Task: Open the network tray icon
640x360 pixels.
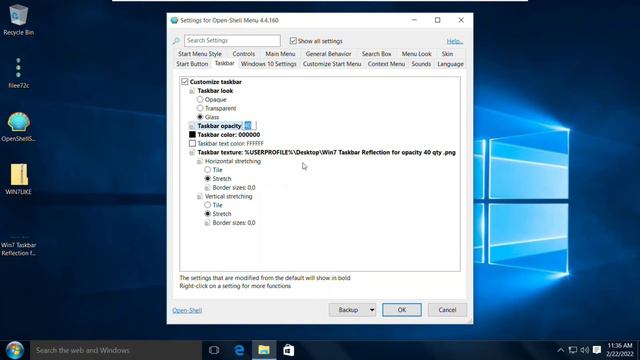Action: click(573, 350)
